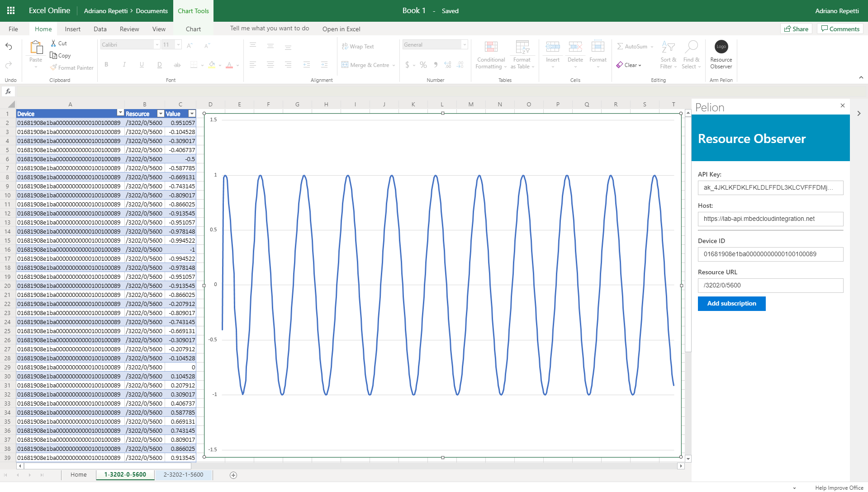This screenshot has height=492, width=868.
Task: Toggle Underline formatting
Action: click(142, 65)
